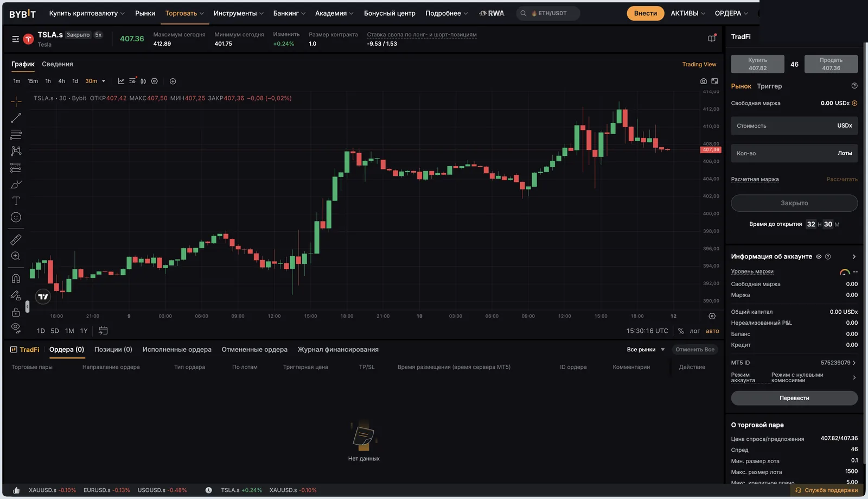Open the Исполненные ордера tab
This screenshot has height=499, width=868.
pos(177,350)
